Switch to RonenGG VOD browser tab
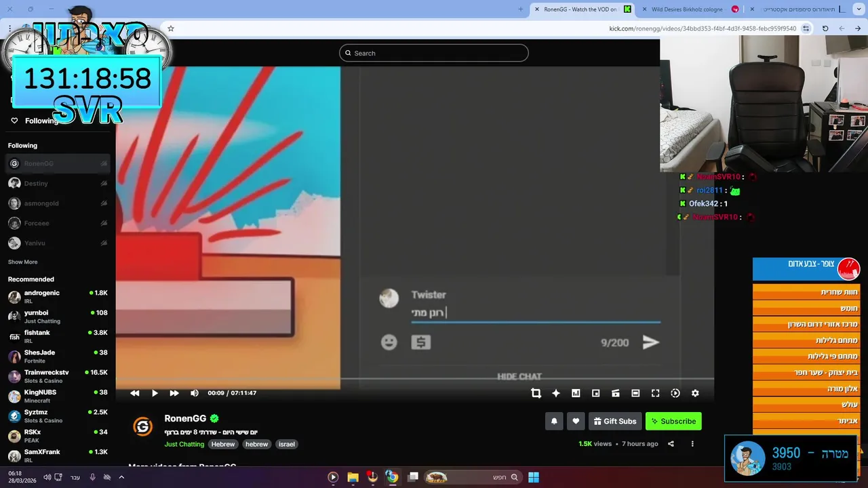The image size is (868, 488). point(583,9)
